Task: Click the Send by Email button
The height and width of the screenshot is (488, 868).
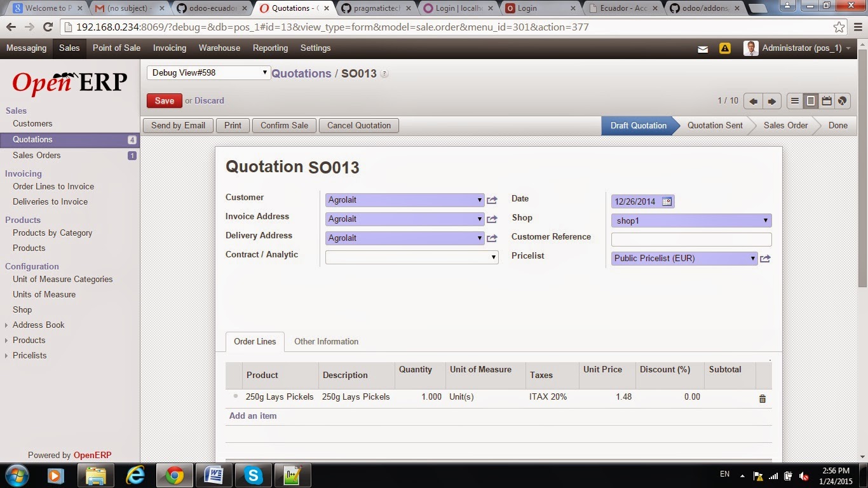Action: tap(178, 126)
